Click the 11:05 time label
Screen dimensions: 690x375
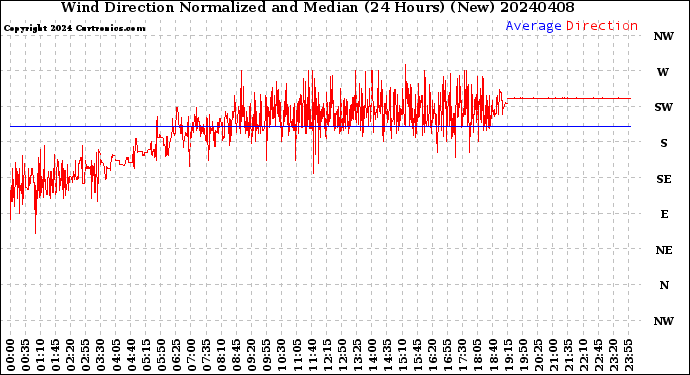tap(297, 355)
